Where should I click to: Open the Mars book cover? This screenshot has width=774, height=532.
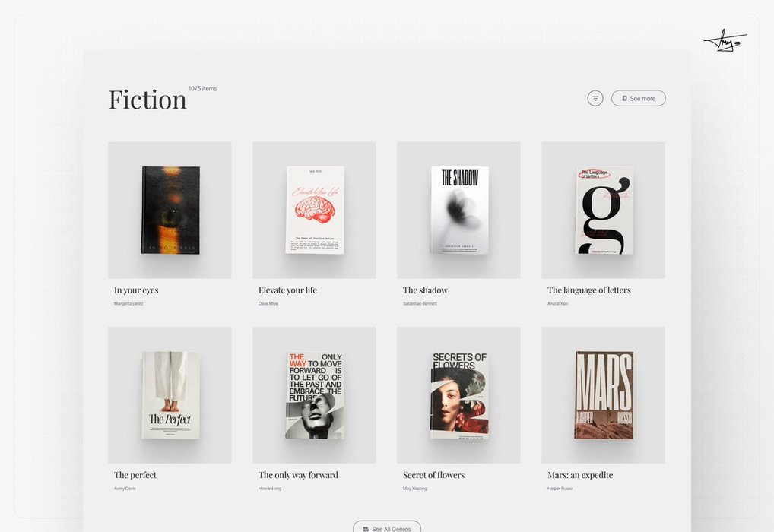coord(603,394)
